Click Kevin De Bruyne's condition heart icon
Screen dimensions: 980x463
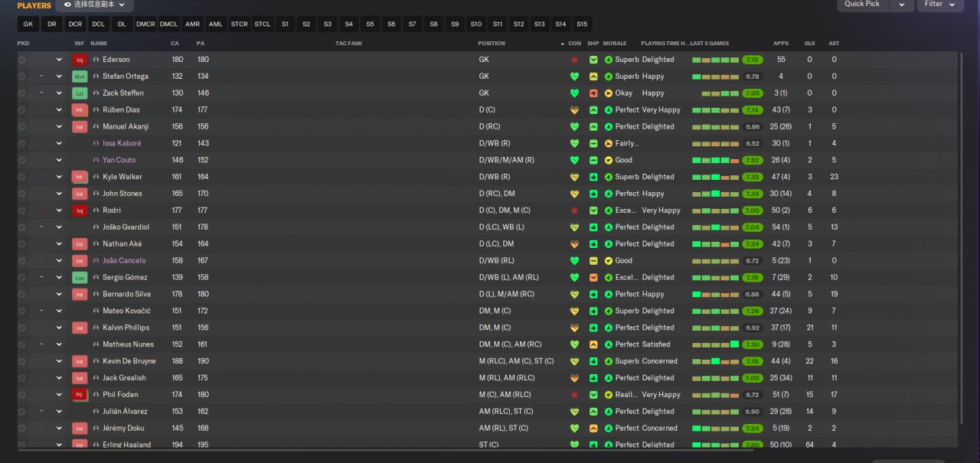[x=574, y=361]
